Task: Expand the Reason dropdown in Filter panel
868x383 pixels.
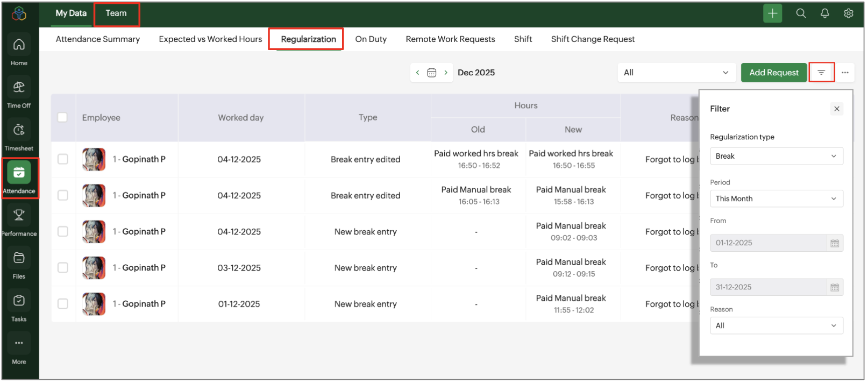Action: click(775, 325)
